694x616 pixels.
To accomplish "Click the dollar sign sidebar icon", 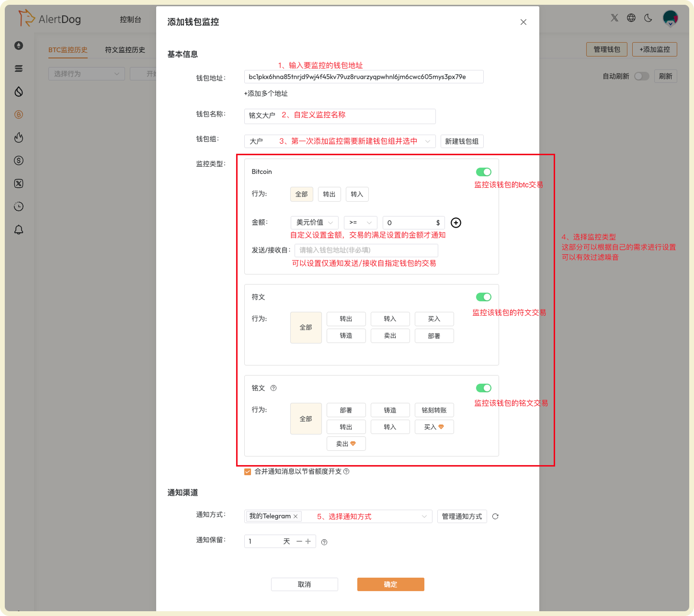I will point(19,160).
